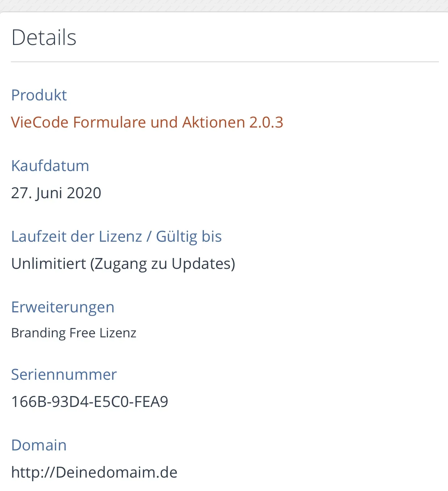Click the striped bar above the panel
The image size is (448, 491).
point(224,5)
